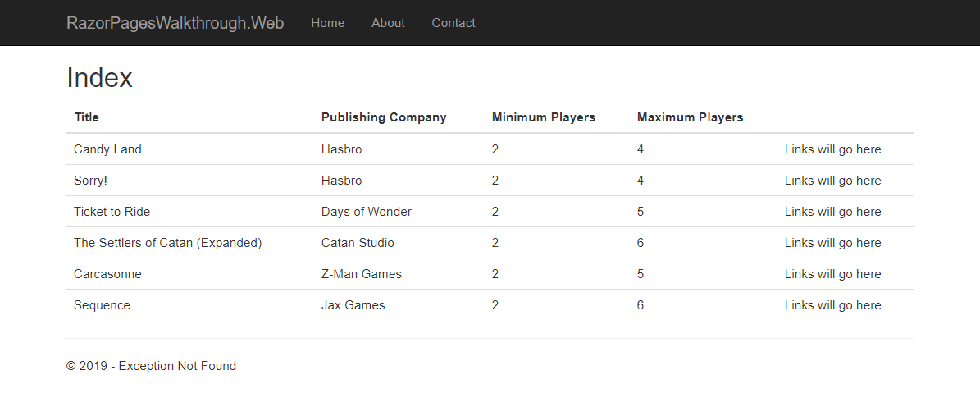
Task: Open the RazorPagesWalkthrough.Web brand link
Action: [x=175, y=23]
